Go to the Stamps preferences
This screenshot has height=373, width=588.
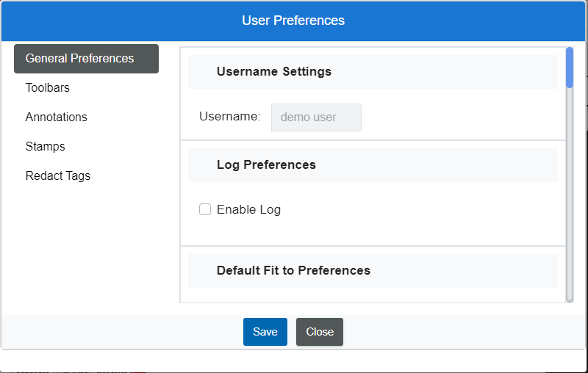[45, 146]
